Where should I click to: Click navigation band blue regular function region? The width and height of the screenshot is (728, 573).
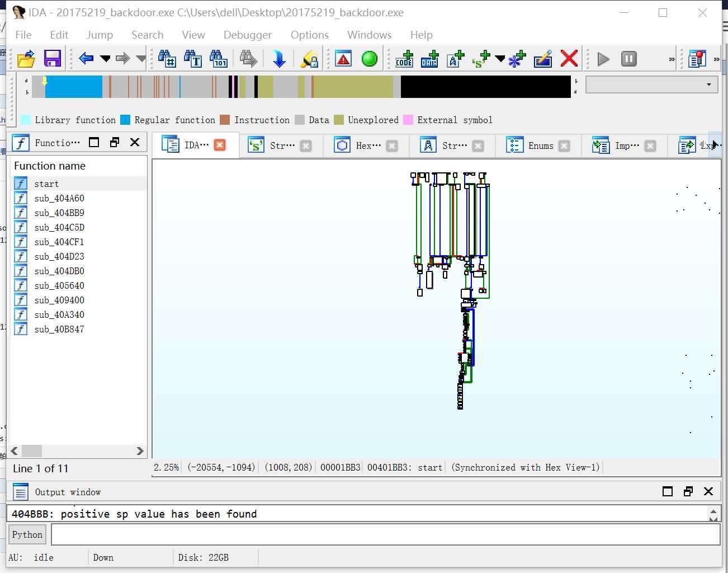coord(74,87)
